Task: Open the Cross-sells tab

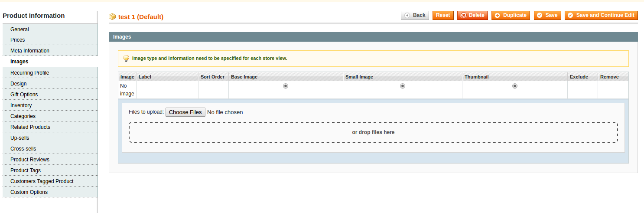Action: tap(50, 149)
